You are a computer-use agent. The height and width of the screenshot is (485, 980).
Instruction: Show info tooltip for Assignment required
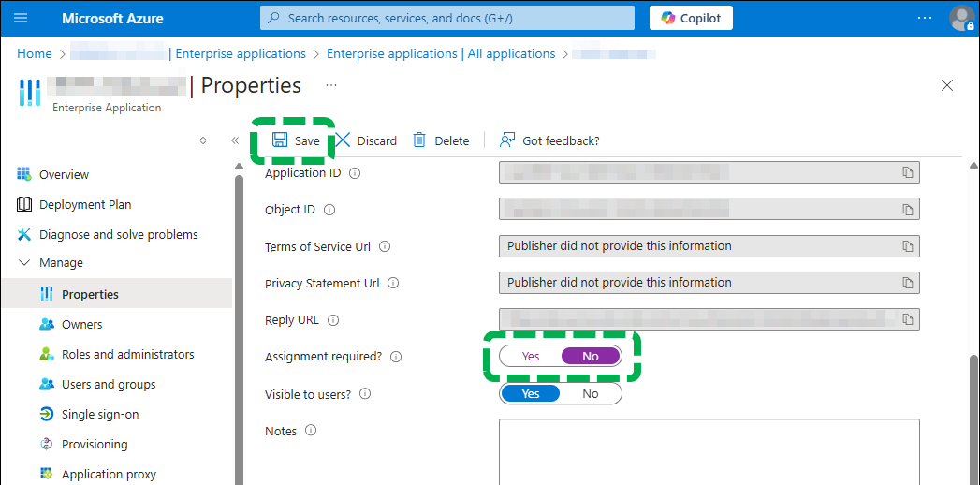396,357
